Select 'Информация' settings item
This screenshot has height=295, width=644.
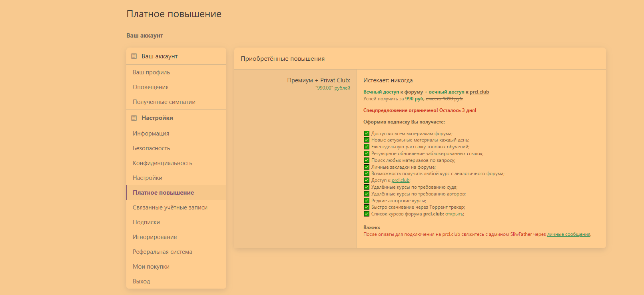[x=151, y=134]
